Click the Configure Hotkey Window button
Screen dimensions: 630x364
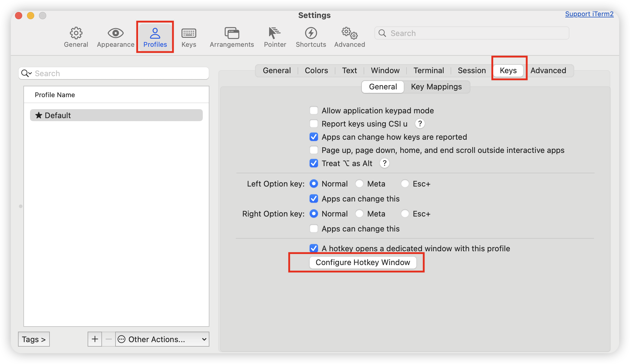click(363, 262)
